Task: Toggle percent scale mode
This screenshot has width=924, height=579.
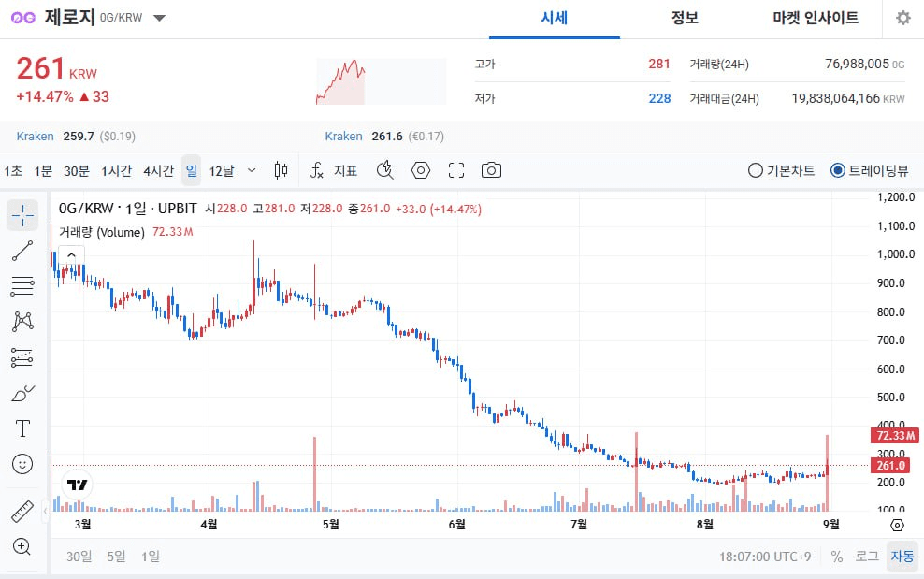Action: (x=836, y=556)
